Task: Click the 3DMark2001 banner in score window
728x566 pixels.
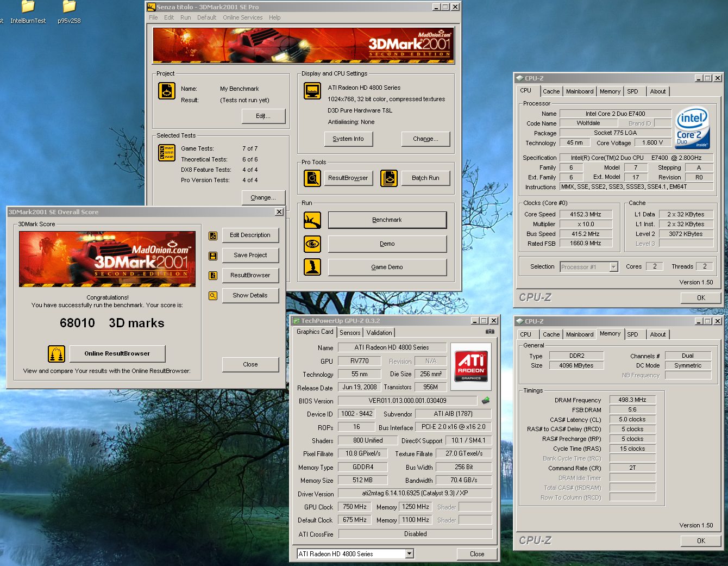Action: click(x=108, y=259)
